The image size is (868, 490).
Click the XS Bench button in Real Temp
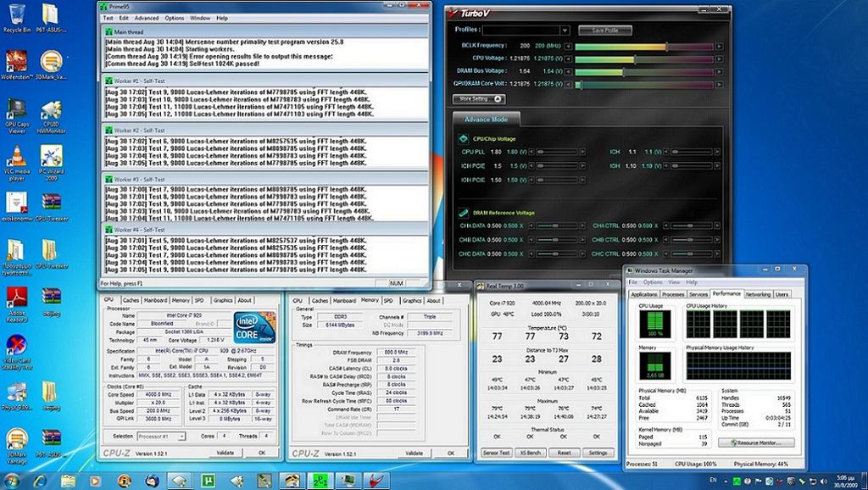531,453
